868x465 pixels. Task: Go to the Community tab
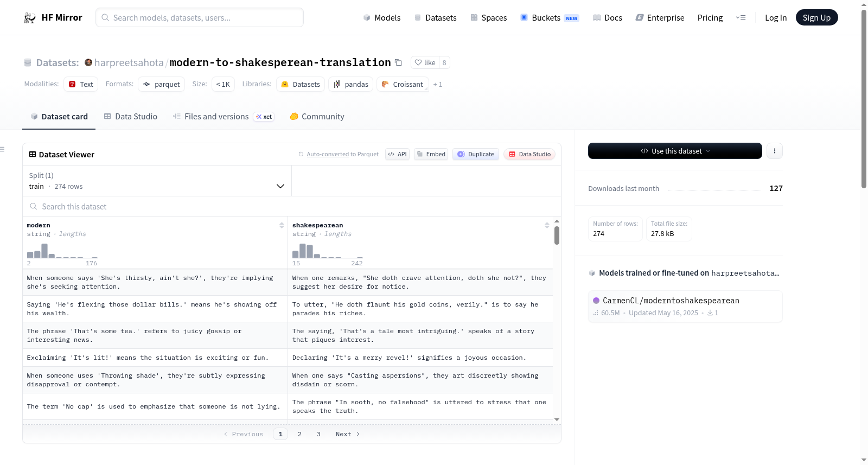[x=317, y=117]
